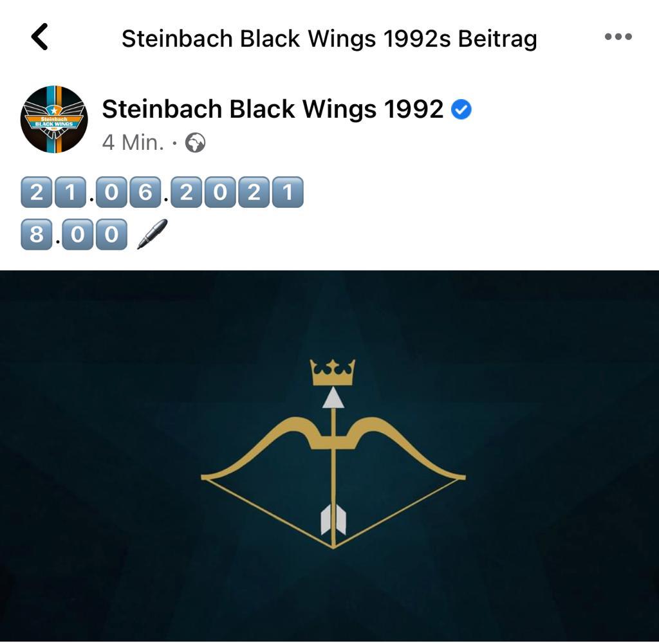This screenshot has height=644, width=659.
Task: Click the white arrowhead below the crown
Action: (x=333, y=398)
